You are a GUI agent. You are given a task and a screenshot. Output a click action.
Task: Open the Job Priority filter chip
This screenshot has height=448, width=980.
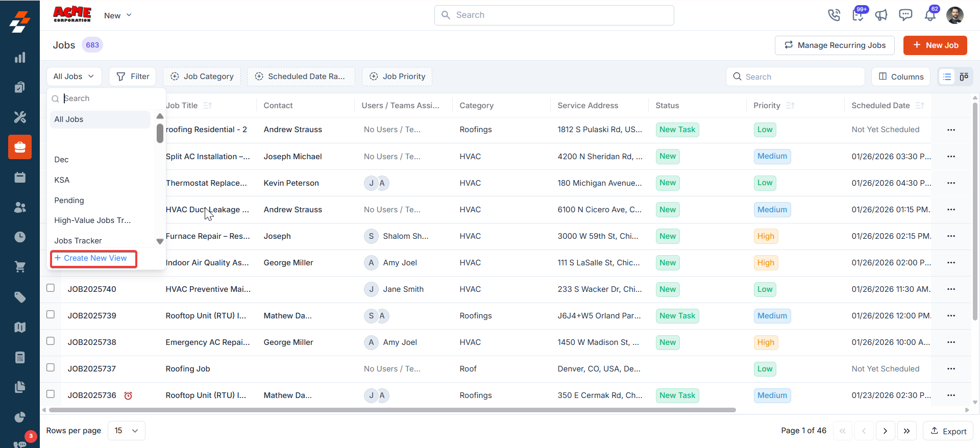[x=397, y=77]
